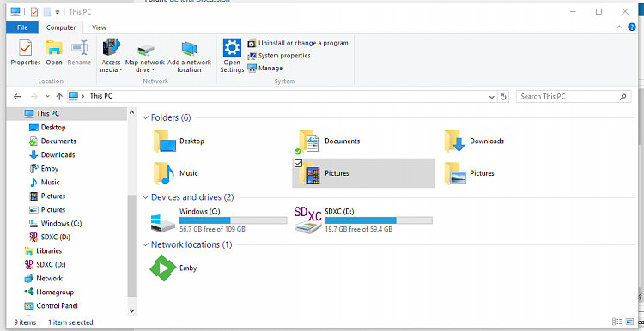Open address bar history dropdown
The image size is (644, 331).
coord(492,97)
